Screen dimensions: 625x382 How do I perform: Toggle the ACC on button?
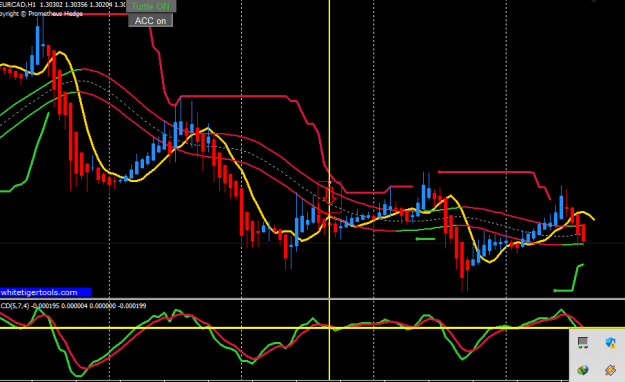[150, 20]
